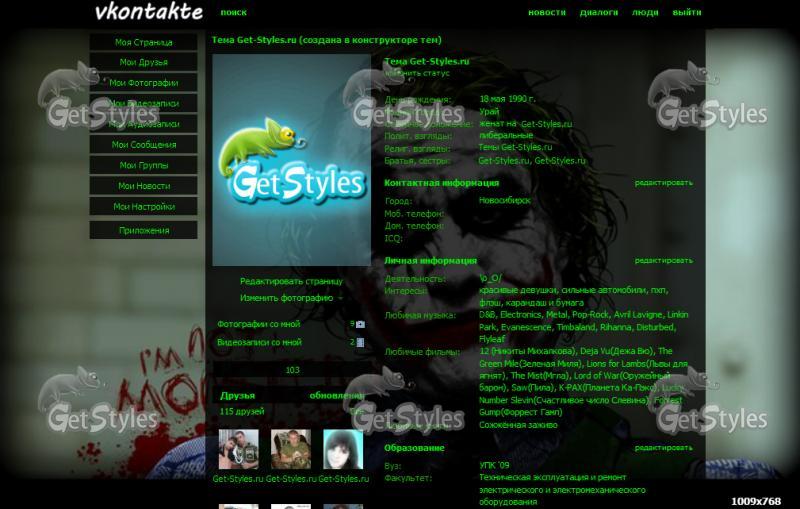Go to Мои Друзья in the sidebar

pos(143,63)
